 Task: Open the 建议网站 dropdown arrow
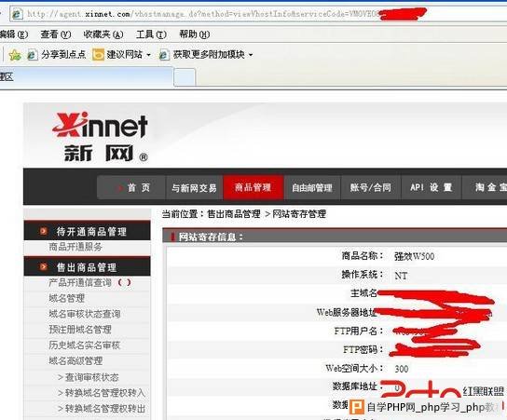click(149, 55)
